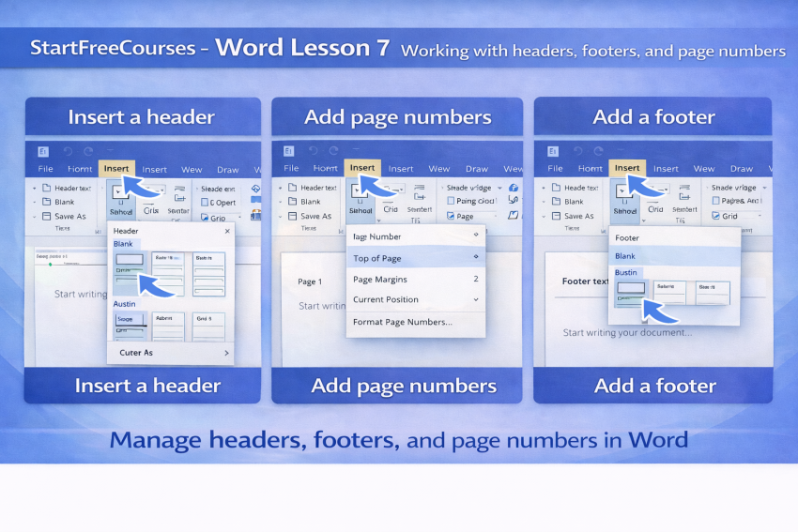Click the Redo arrow in the Add page numbers panel
798x532 pixels.
tap(333, 150)
